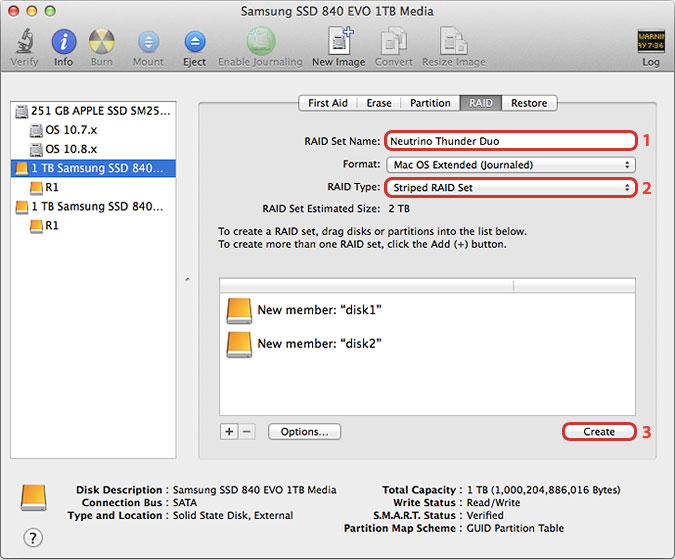The height and width of the screenshot is (559, 675).
Task: Click the Verify microscope icon in toolbar
Action: (x=24, y=42)
